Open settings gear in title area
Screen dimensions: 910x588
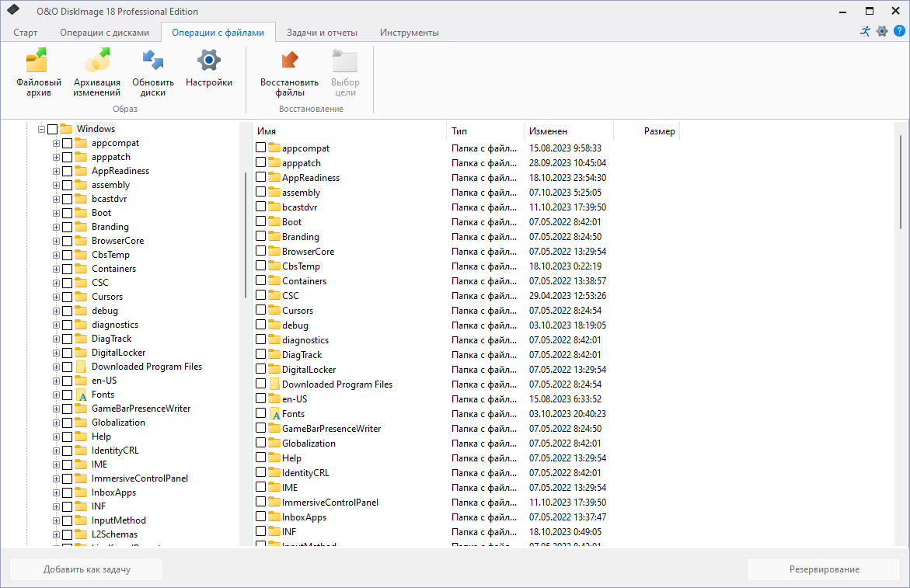coord(882,31)
